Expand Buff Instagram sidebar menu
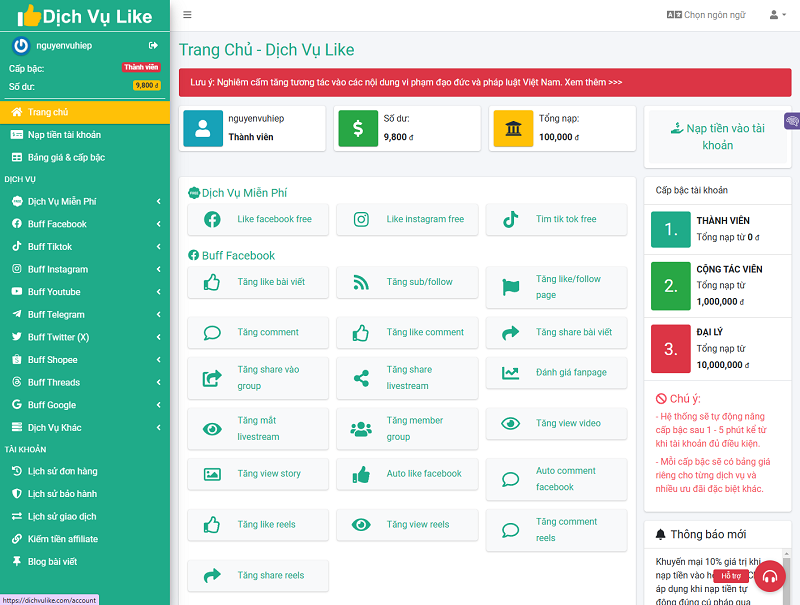Screen dimensions: 800x605 click(x=85, y=269)
